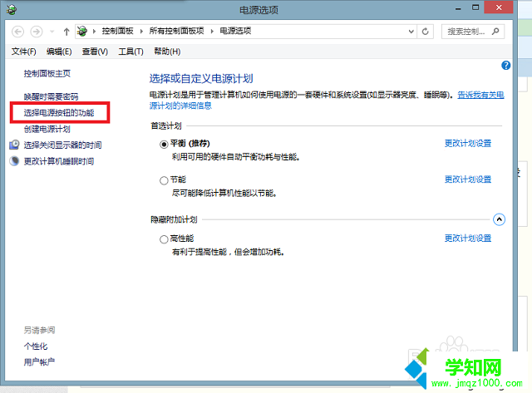Screen dimensions: 532x393
Task: Click the 选择或自定义电源计划 heading
Action: coord(201,79)
